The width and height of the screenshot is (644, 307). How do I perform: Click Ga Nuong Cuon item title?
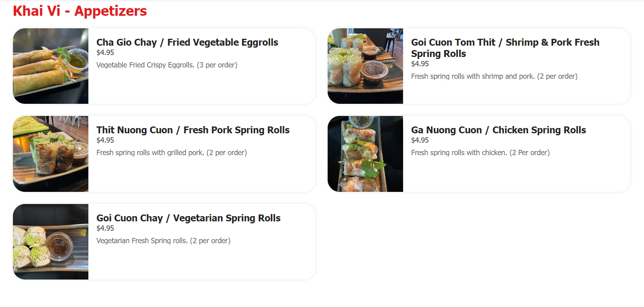498,130
